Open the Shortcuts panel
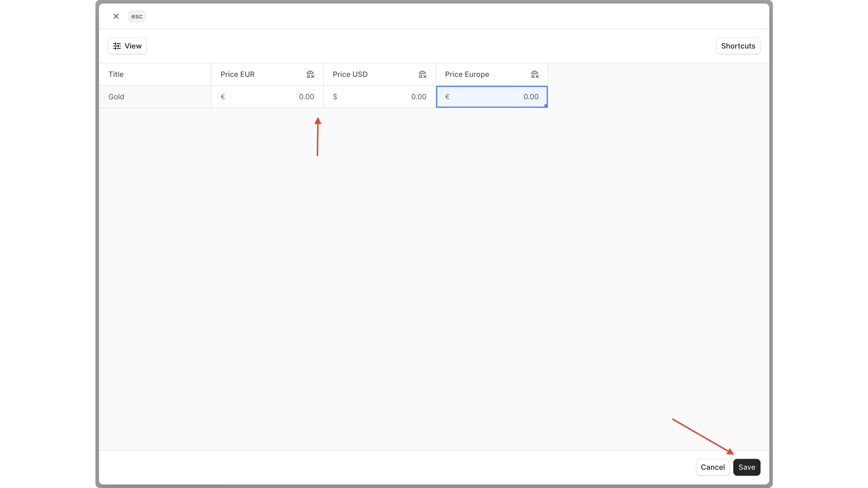 pyautogui.click(x=738, y=46)
